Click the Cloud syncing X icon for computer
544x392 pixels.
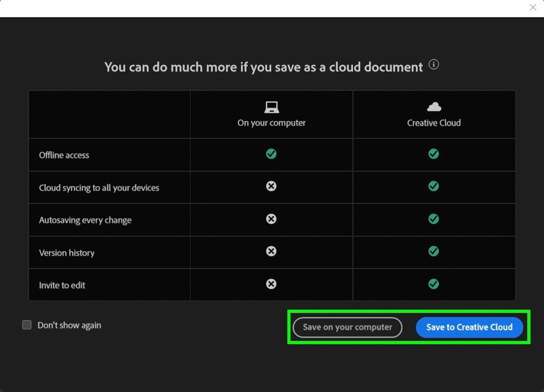(x=271, y=186)
